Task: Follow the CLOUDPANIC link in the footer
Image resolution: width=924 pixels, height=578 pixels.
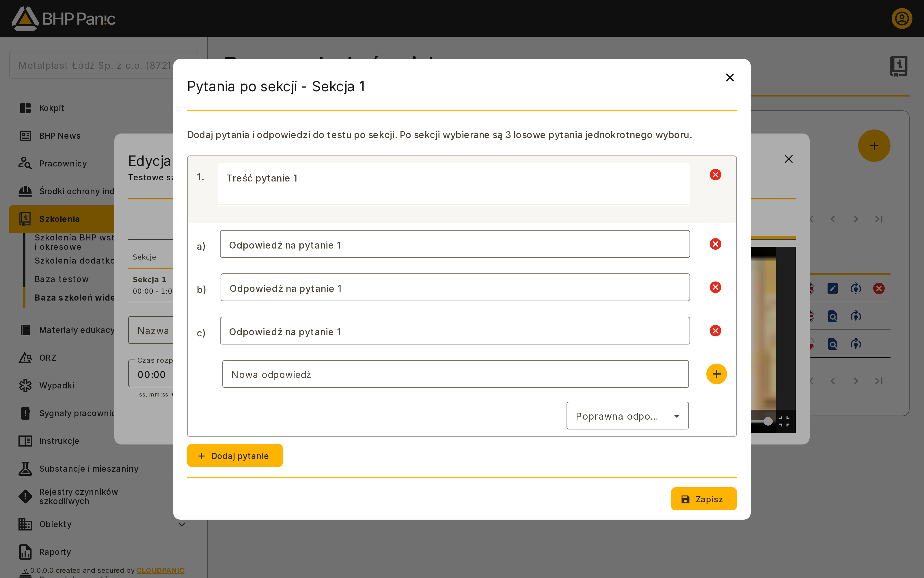Action: (x=160, y=570)
